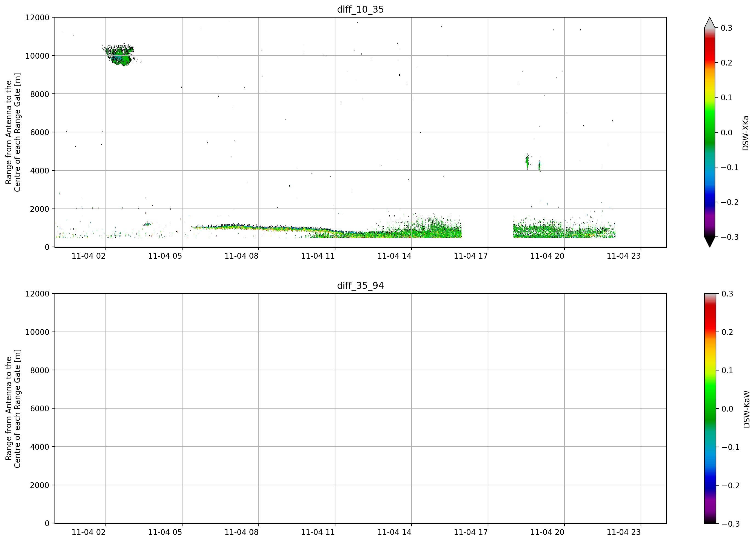Image resolution: width=756 pixels, height=542 pixels.
Task: Click '11-04 17' x-tick under diff_35_94 plot
Action: pyautogui.click(x=471, y=532)
